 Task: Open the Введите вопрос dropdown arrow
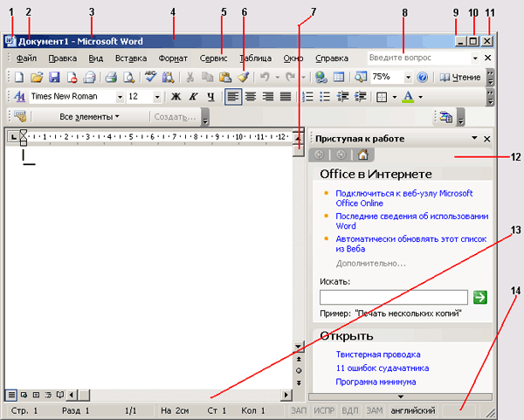pos(475,59)
